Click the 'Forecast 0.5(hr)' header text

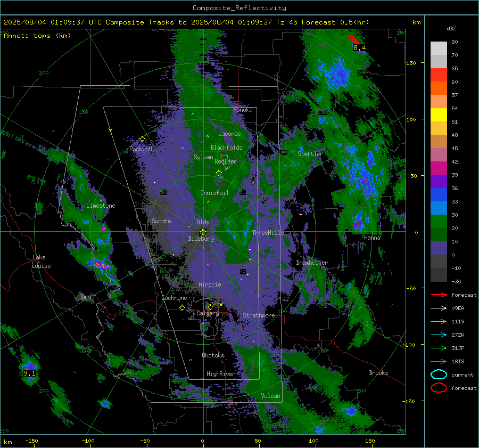[x=335, y=22]
